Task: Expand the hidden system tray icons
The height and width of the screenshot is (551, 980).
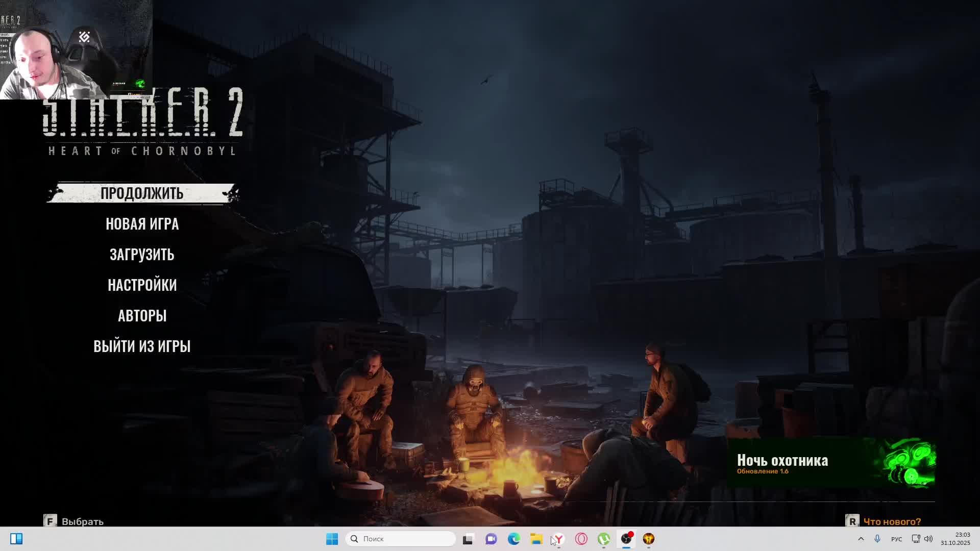Action: click(x=861, y=539)
